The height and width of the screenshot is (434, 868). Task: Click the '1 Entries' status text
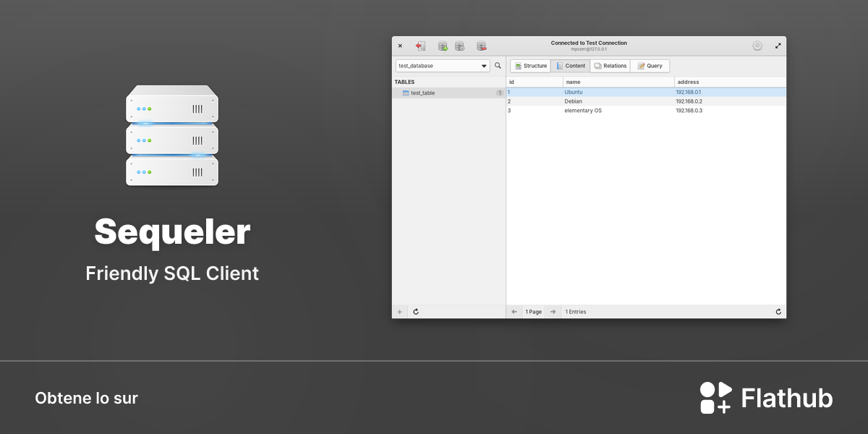click(x=576, y=312)
